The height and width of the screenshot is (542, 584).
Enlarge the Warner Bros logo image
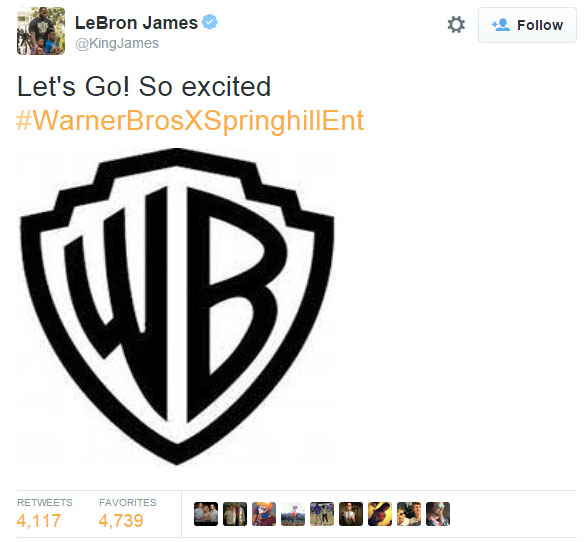177,306
